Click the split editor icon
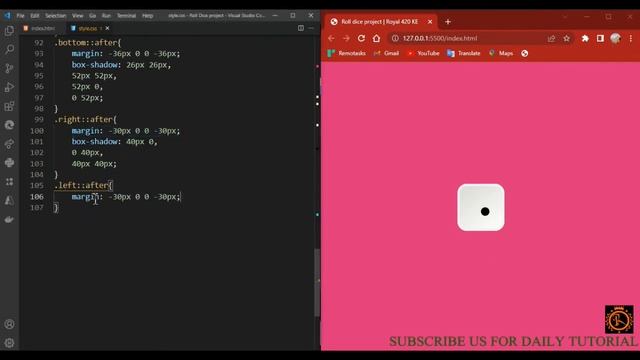Viewport: 640px width, 360px height. pos(301,28)
